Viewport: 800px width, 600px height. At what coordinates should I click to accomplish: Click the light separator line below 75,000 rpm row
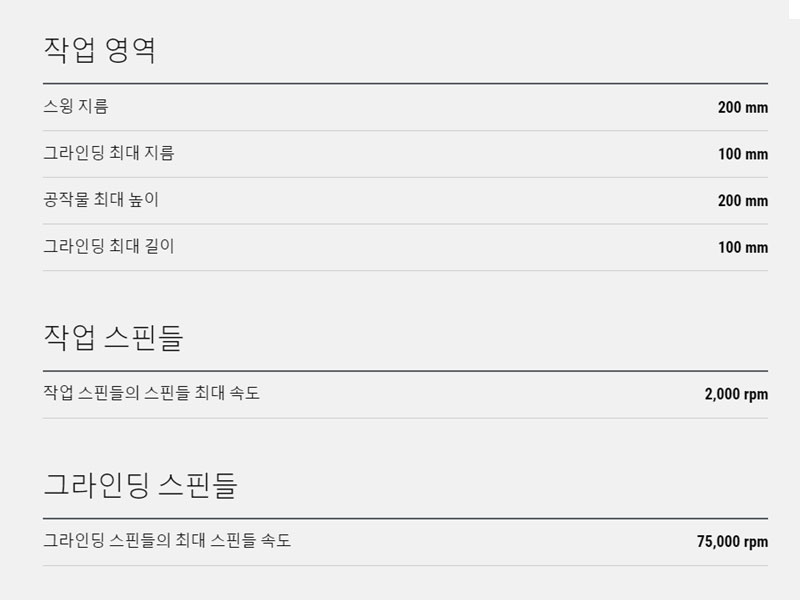tap(406, 565)
